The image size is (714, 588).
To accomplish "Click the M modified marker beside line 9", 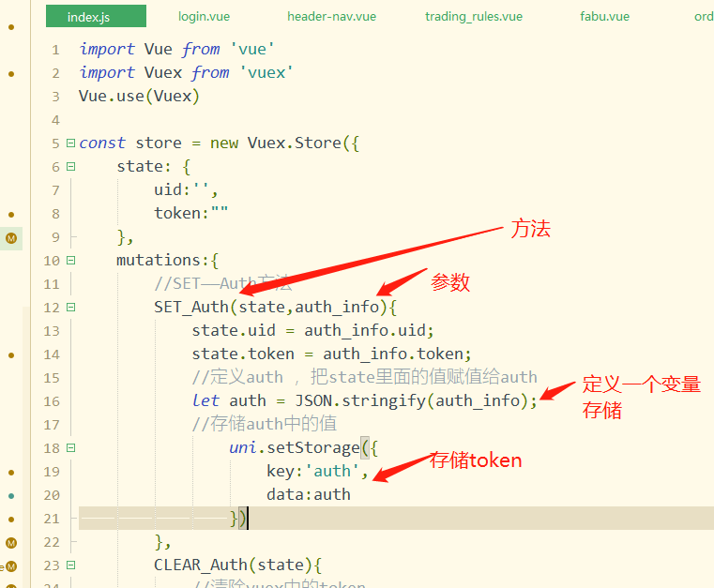I will point(11,237).
